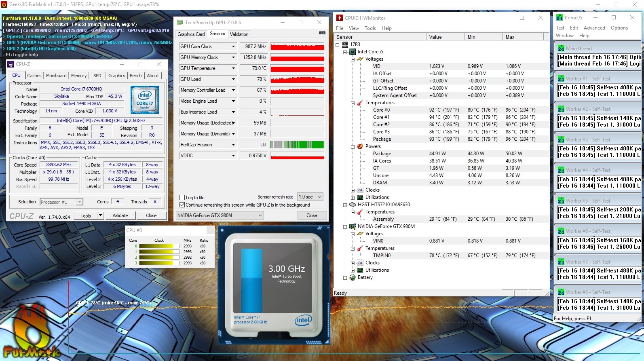Click the Tools button in CPU-Z
Image resolution: width=644 pixels, height=361 pixels.
point(86,215)
